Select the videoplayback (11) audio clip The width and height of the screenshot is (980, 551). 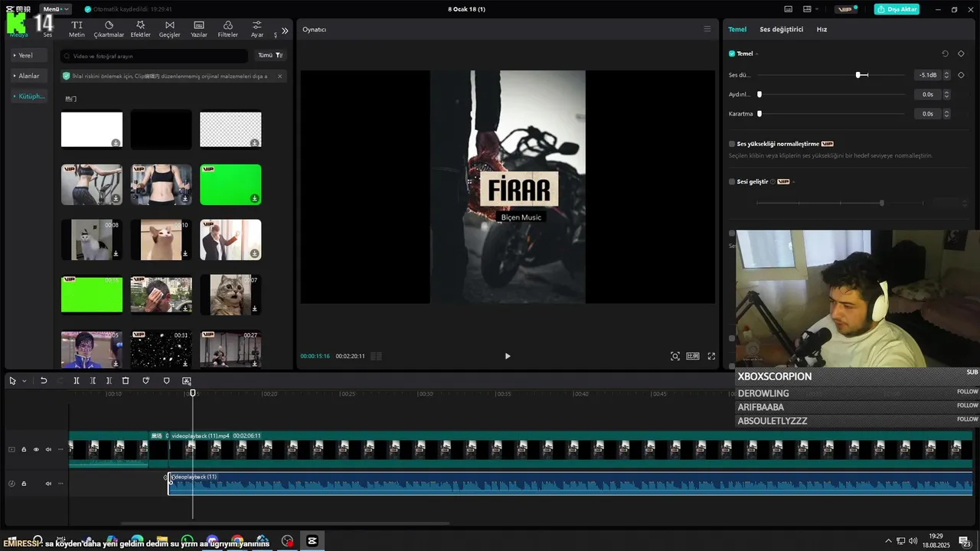pos(570,484)
